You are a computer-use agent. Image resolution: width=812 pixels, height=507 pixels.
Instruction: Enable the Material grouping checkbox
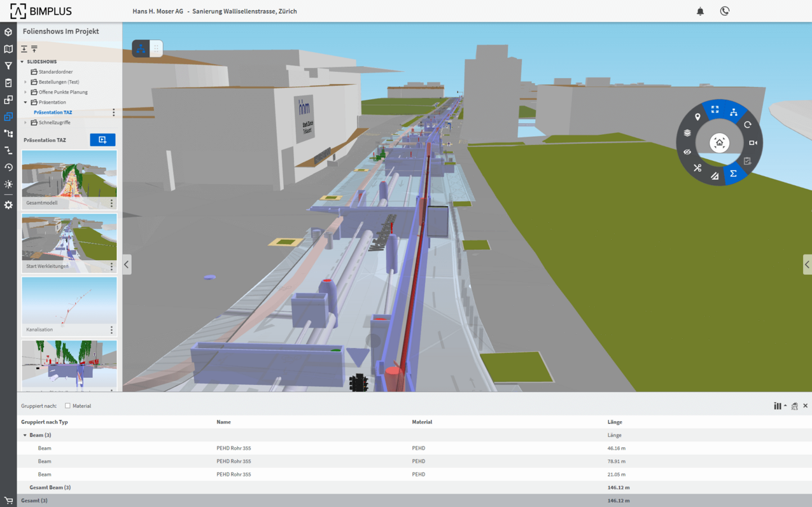point(67,406)
